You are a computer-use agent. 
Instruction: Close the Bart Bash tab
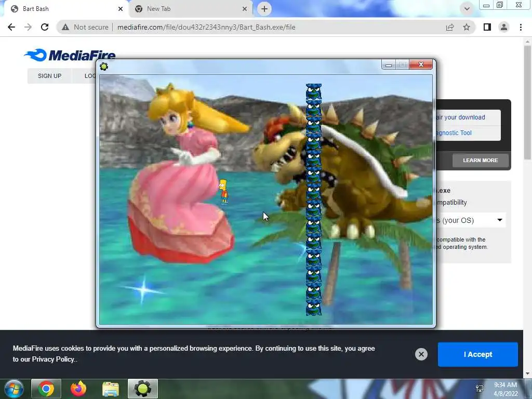(x=121, y=9)
